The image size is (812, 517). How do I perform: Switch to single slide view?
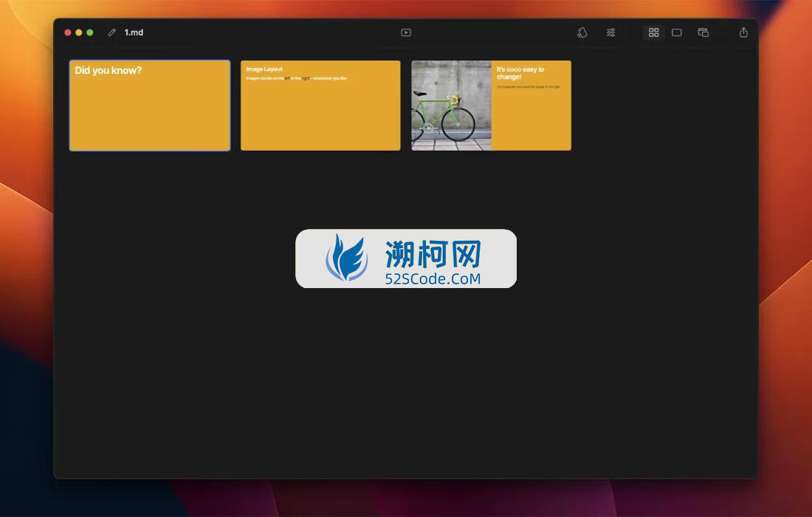(x=677, y=32)
